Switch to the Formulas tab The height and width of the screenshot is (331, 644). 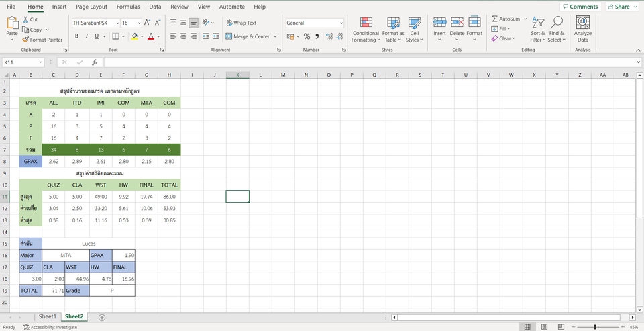(128, 7)
